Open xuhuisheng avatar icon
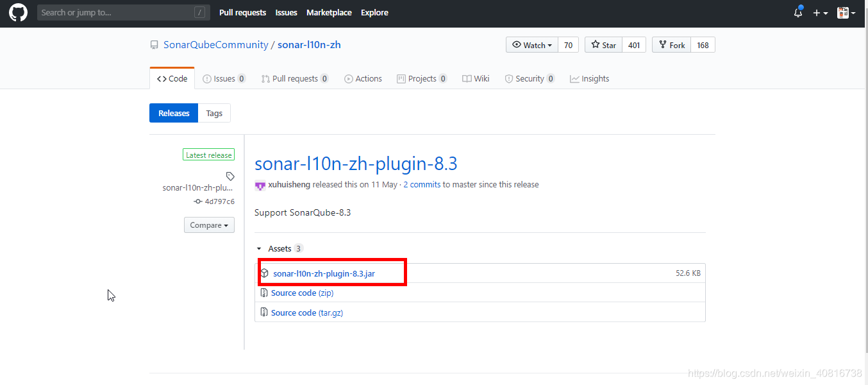This screenshot has width=868, height=385. point(260,185)
